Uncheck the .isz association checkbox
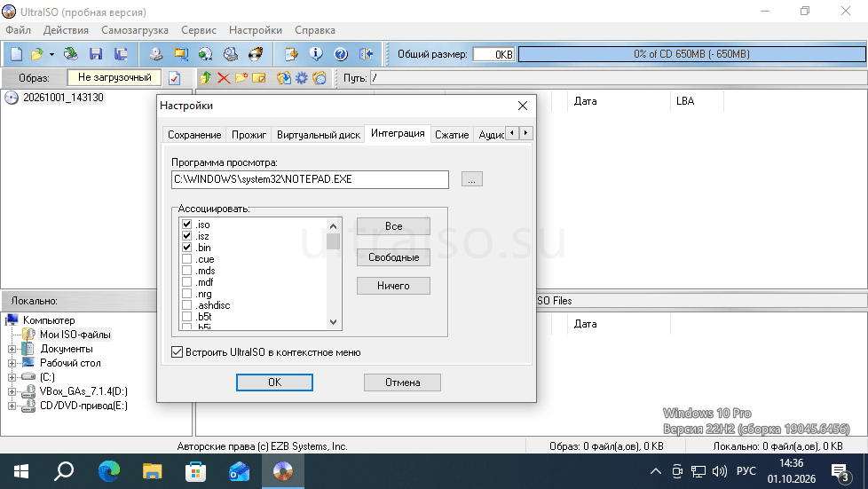This screenshot has width=868, height=489. point(186,236)
